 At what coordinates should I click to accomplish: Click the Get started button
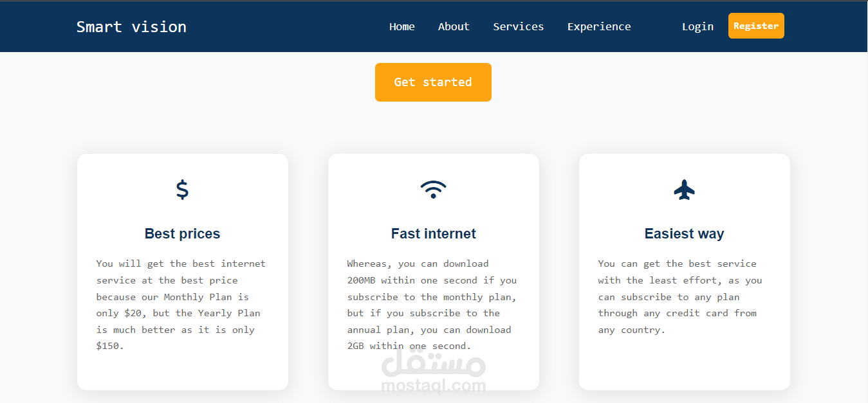tap(433, 82)
